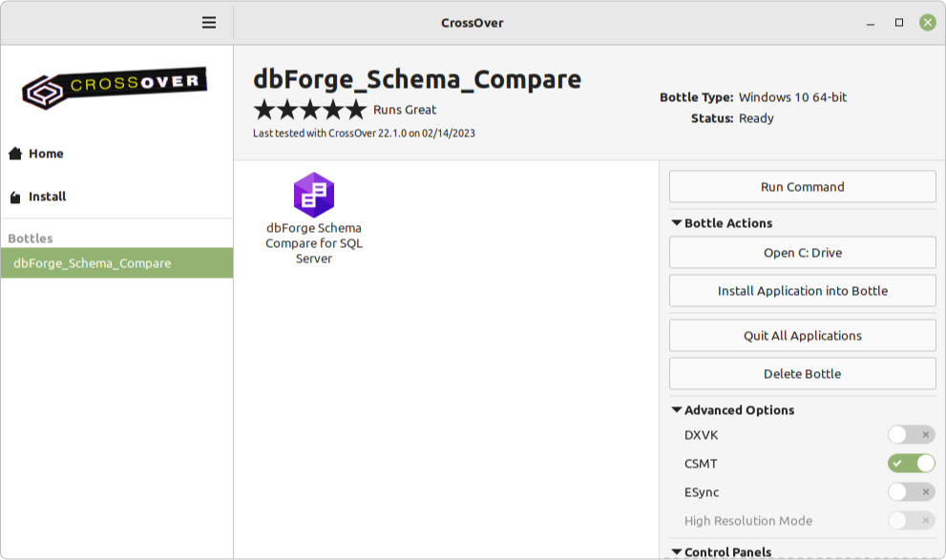The image size is (946, 560).
Task: Click the Runs Great rating text
Action: (x=404, y=110)
